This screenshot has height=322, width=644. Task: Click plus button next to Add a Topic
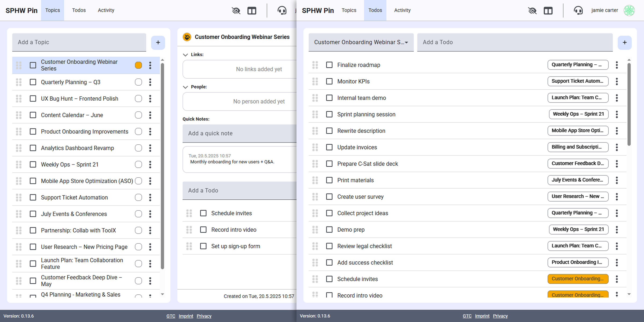(x=158, y=42)
